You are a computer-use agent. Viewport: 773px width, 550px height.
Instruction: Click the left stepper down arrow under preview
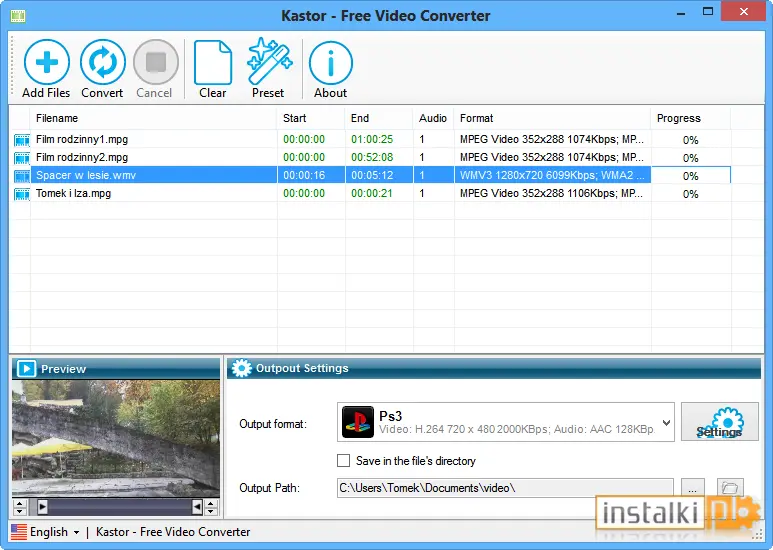tap(20, 511)
